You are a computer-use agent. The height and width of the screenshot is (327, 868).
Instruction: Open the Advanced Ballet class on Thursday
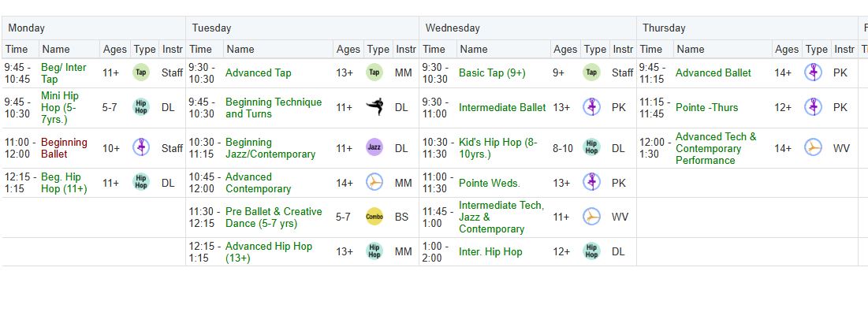point(713,73)
